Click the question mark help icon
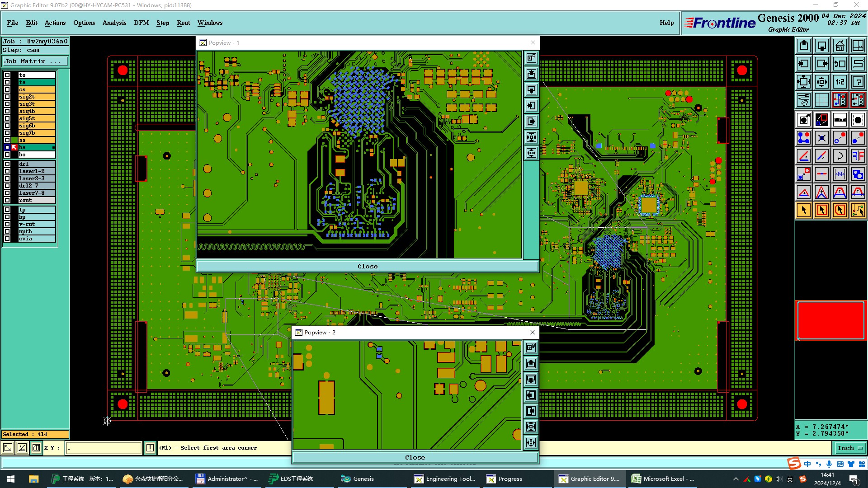 click(x=858, y=82)
